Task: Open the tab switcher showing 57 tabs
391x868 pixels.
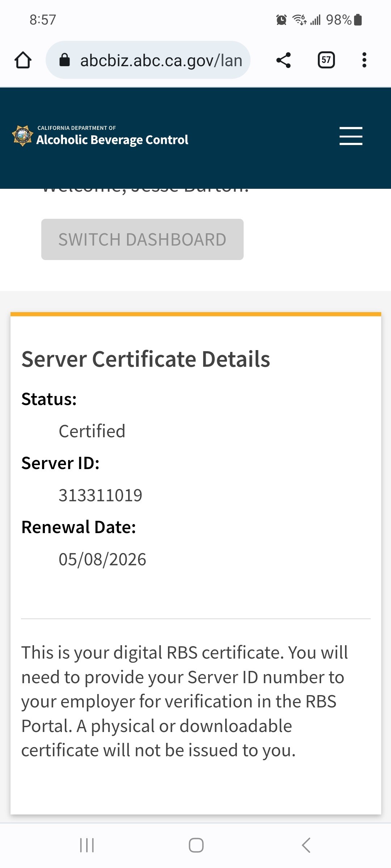Action: point(326,60)
